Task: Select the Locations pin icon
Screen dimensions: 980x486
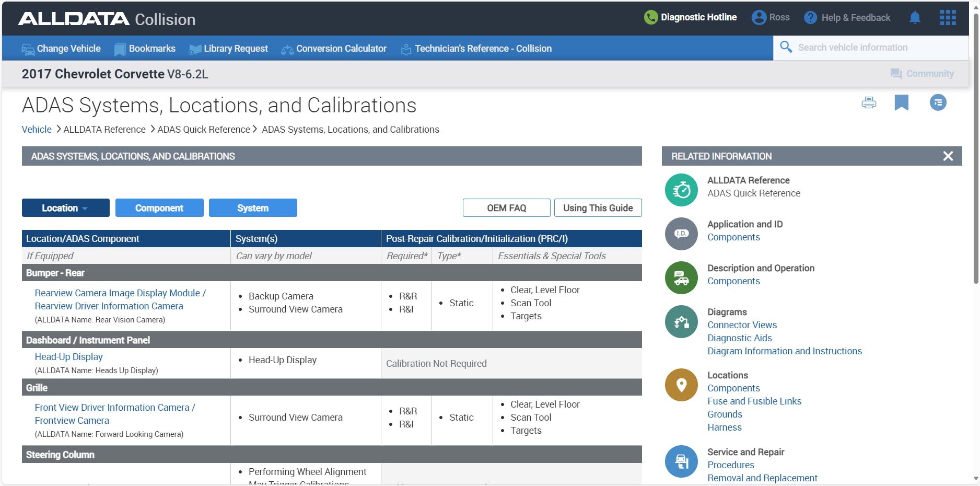Action: (681, 385)
